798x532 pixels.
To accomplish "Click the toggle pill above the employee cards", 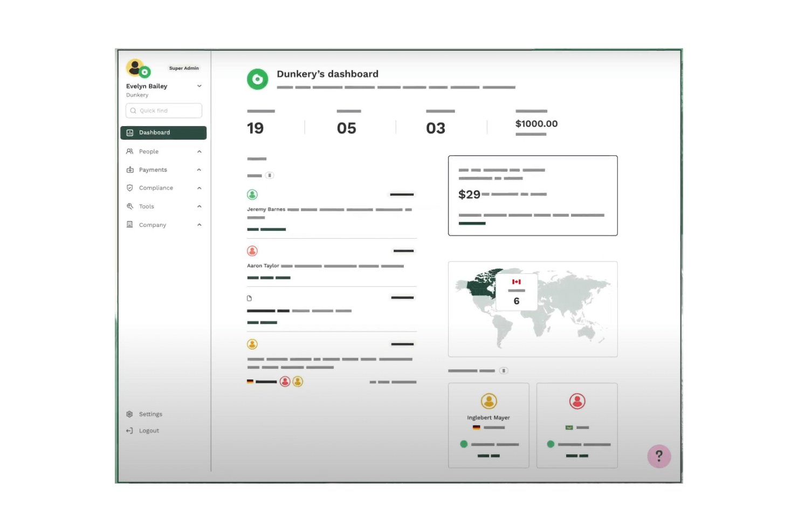I will pos(504,370).
